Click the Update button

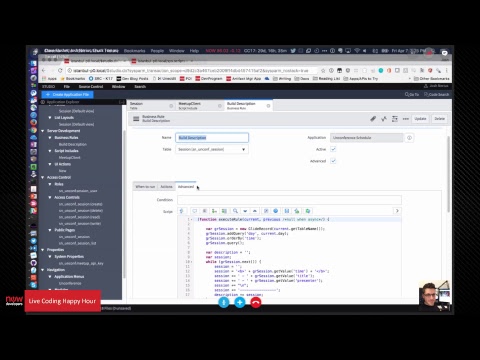click(x=420, y=119)
